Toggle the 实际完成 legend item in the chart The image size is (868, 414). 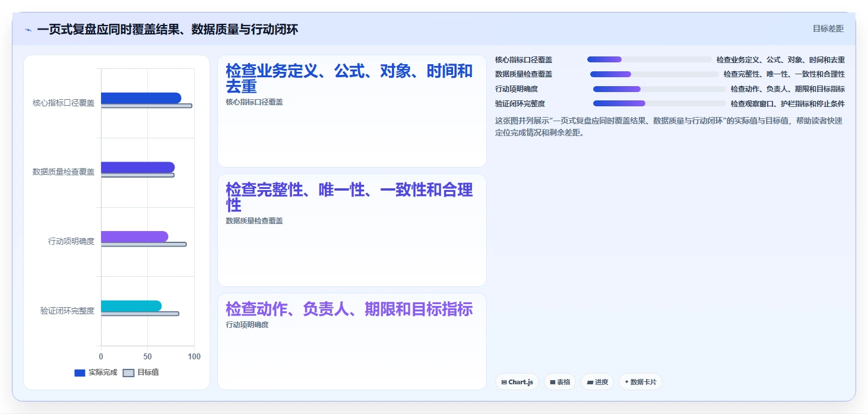96,372
